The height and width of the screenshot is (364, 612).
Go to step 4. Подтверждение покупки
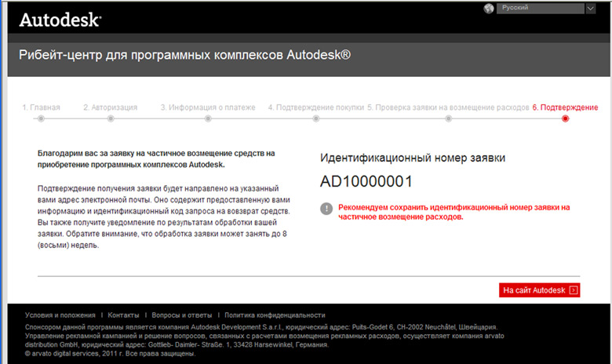tap(315, 107)
